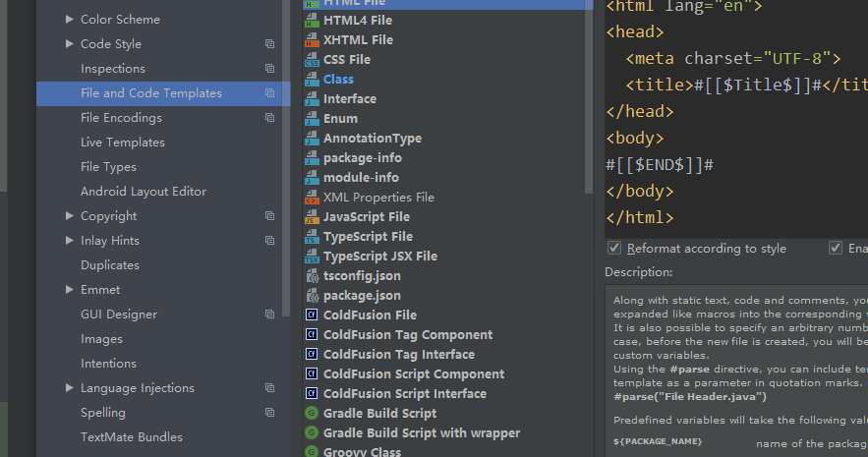Expand the Language Injections settings node
Image resolution: width=868 pixels, height=457 pixels.
pyautogui.click(x=69, y=388)
